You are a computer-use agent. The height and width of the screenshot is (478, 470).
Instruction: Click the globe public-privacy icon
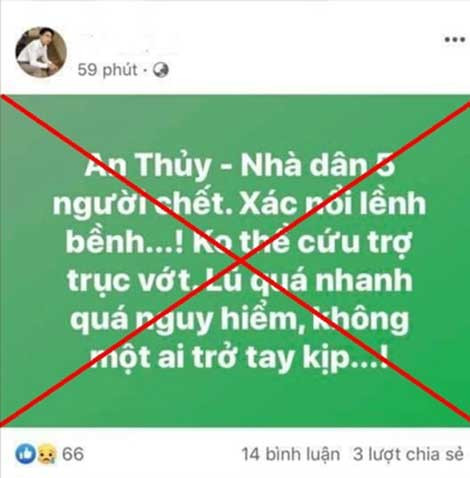click(x=161, y=70)
